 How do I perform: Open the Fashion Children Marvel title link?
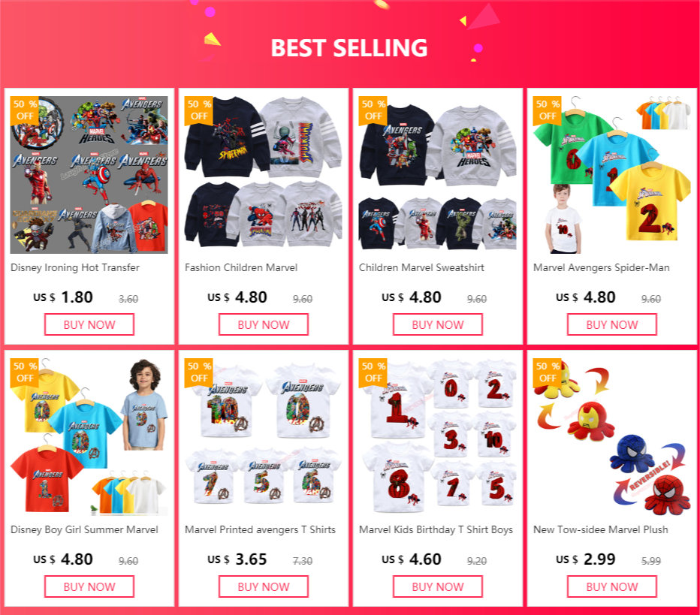241,268
